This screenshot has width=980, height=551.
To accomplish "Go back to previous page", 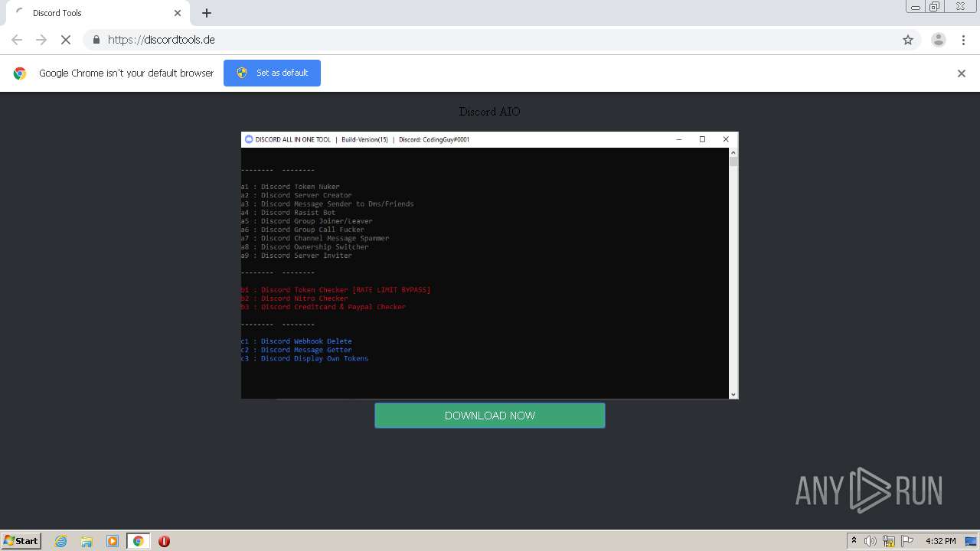I will point(17,40).
